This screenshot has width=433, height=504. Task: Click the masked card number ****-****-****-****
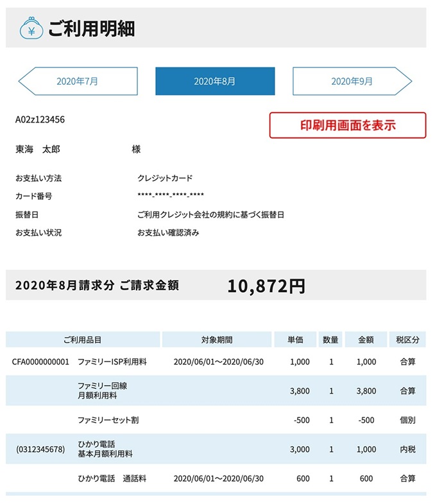[171, 195]
